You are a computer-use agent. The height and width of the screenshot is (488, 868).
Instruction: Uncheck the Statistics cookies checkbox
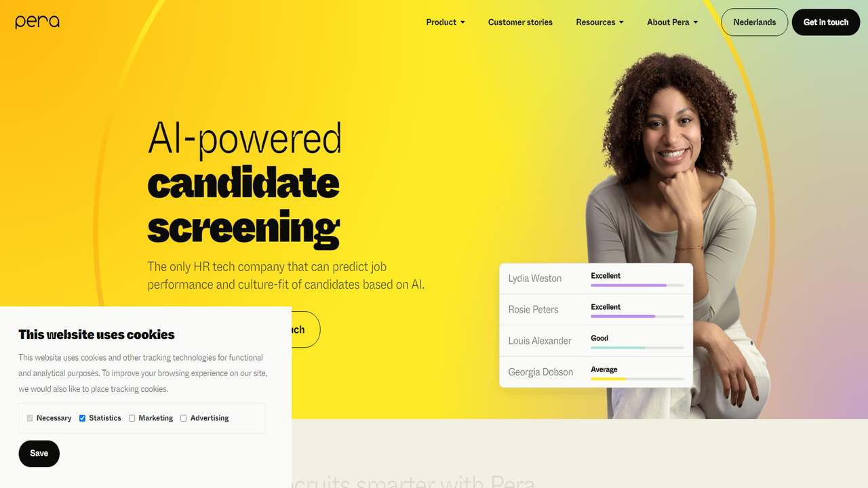pyautogui.click(x=82, y=418)
